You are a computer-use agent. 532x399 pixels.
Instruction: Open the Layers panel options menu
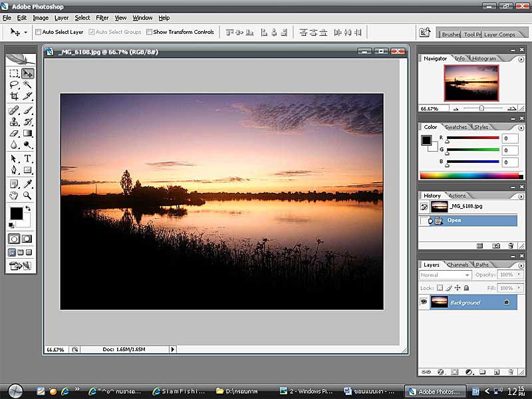coord(521,265)
